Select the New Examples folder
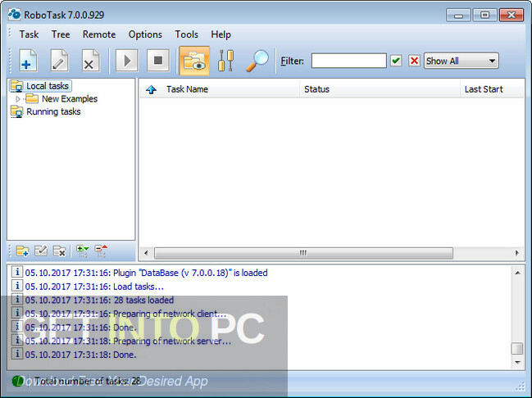Screen dimensions: 532x398 70,99
